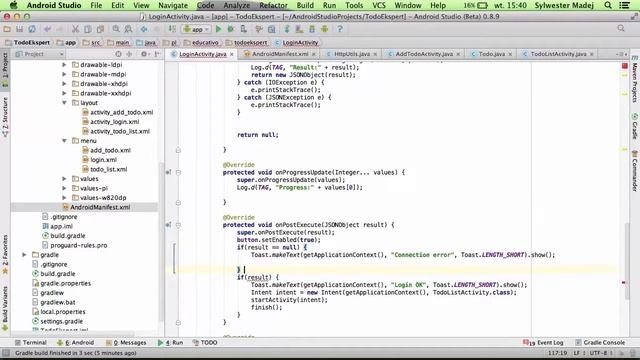Open the Project view selector dropdown
The width and height of the screenshot is (640, 360).
tap(40, 54)
